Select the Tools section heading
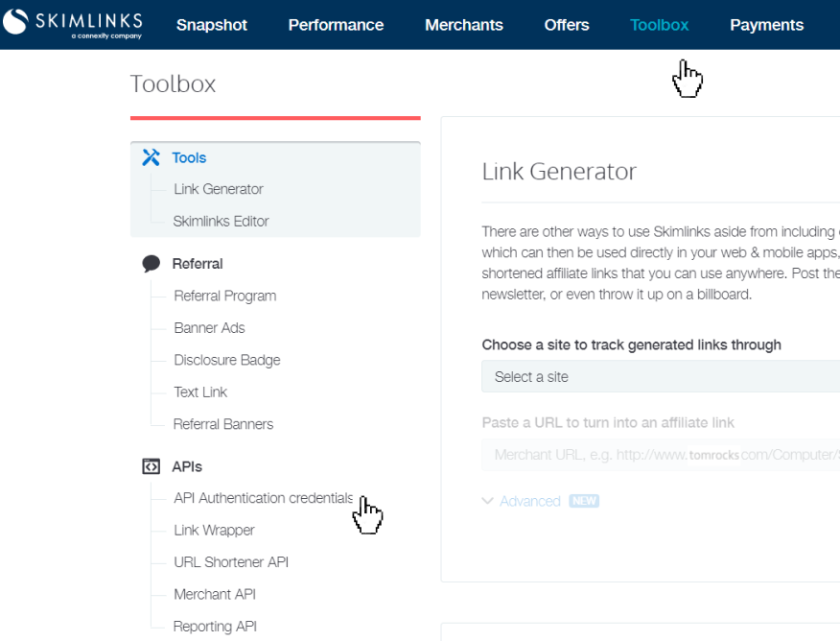The height and width of the screenshot is (641, 840). point(189,157)
